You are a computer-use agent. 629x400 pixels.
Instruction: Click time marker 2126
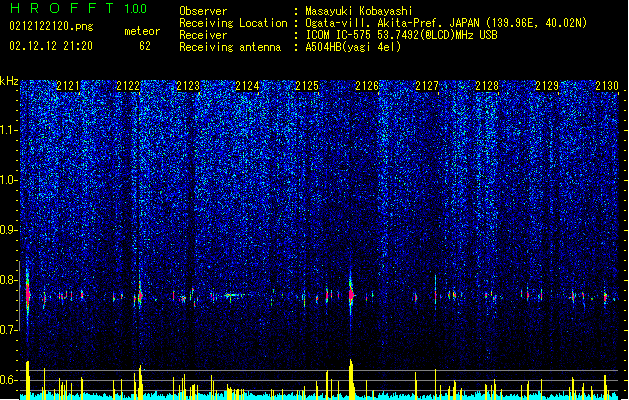tap(367, 85)
